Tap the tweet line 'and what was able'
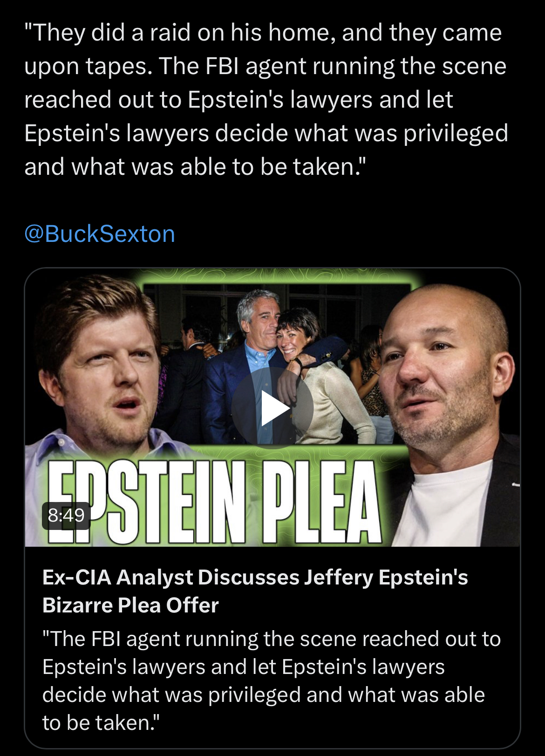This screenshot has width=545, height=756. click(x=196, y=166)
